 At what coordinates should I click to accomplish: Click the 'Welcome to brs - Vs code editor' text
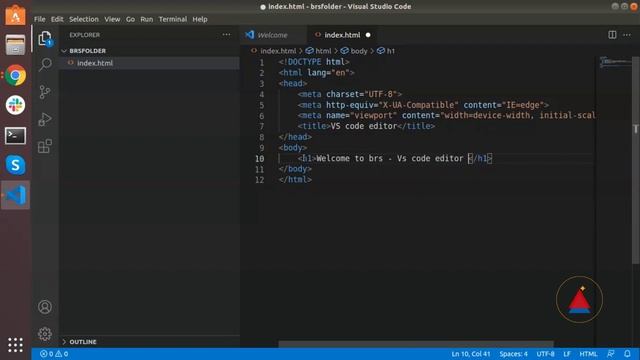(390, 158)
